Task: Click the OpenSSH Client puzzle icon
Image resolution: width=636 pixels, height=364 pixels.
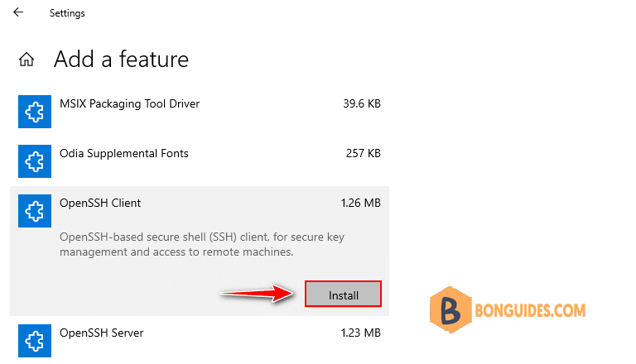Action: point(35,211)
